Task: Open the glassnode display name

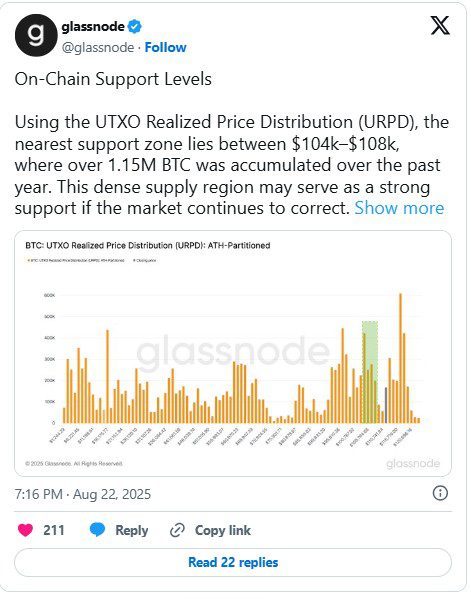Action: click(x=93, y=27)
